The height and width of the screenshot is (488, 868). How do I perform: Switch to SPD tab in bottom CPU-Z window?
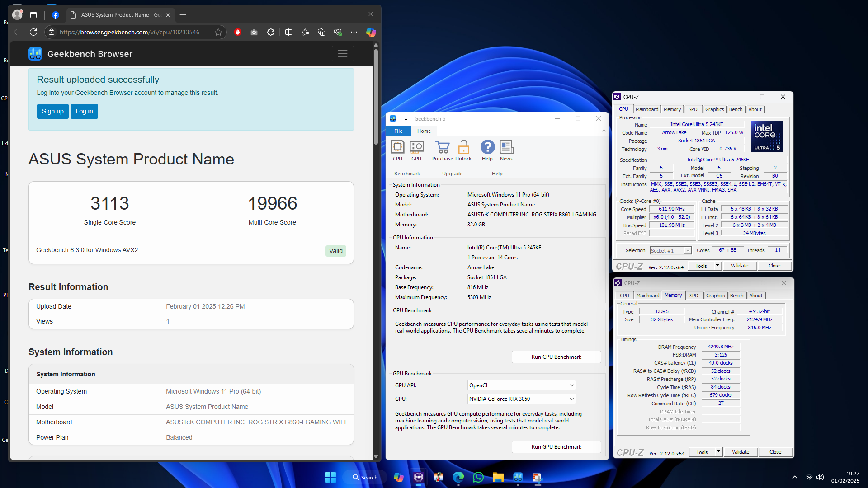[694, 296]
